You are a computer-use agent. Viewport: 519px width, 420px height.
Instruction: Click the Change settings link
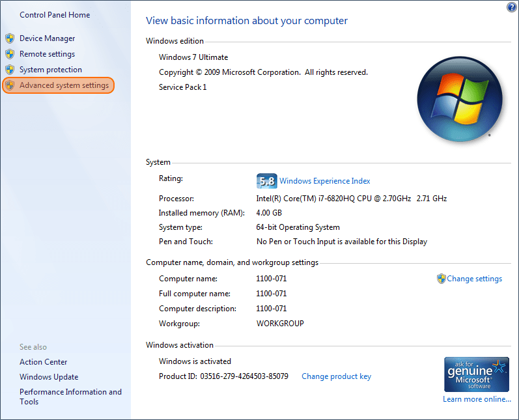tap(474, 279)
